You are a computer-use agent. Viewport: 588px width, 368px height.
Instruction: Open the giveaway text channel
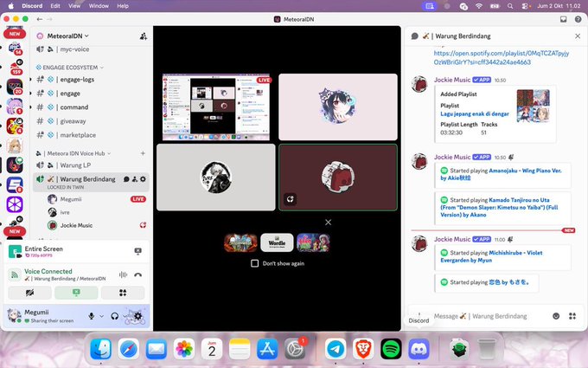[x=90, y=121]
